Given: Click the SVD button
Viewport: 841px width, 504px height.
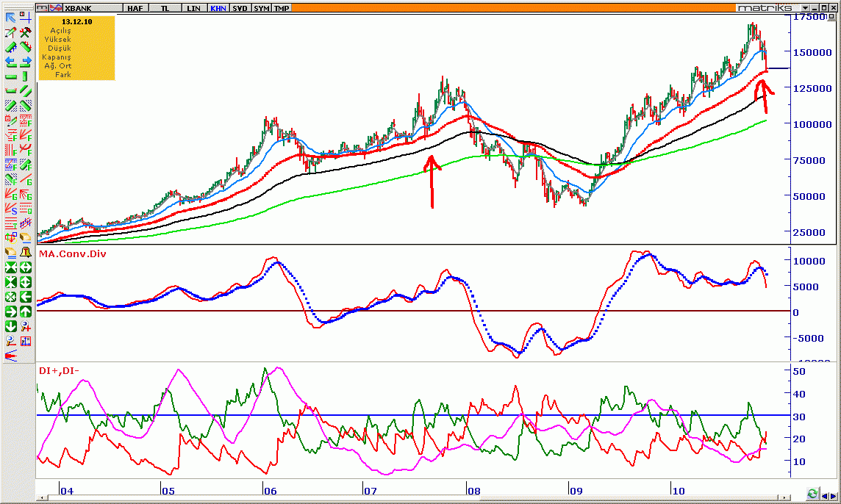Looking at the screenshot, I should pos(240,8).
